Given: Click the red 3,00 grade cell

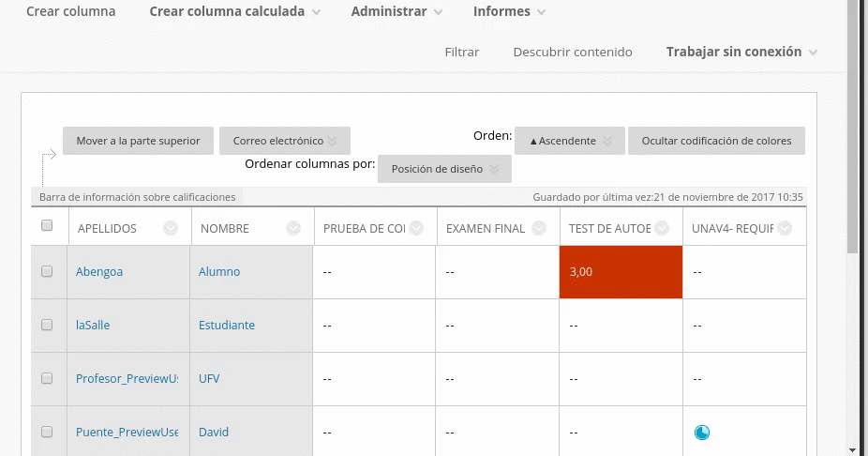Looking at the screenshot, I should tap(621, 272).
